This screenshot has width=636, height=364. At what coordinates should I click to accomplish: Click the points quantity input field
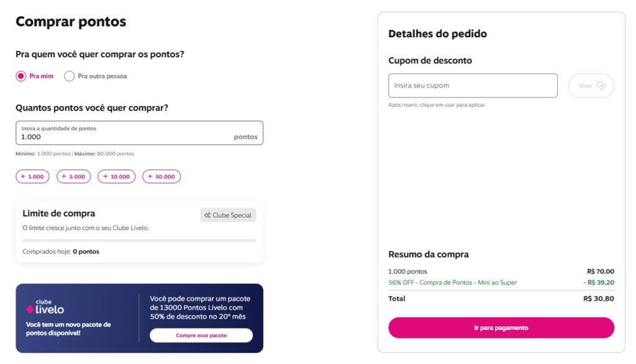(x=124, y=136)
